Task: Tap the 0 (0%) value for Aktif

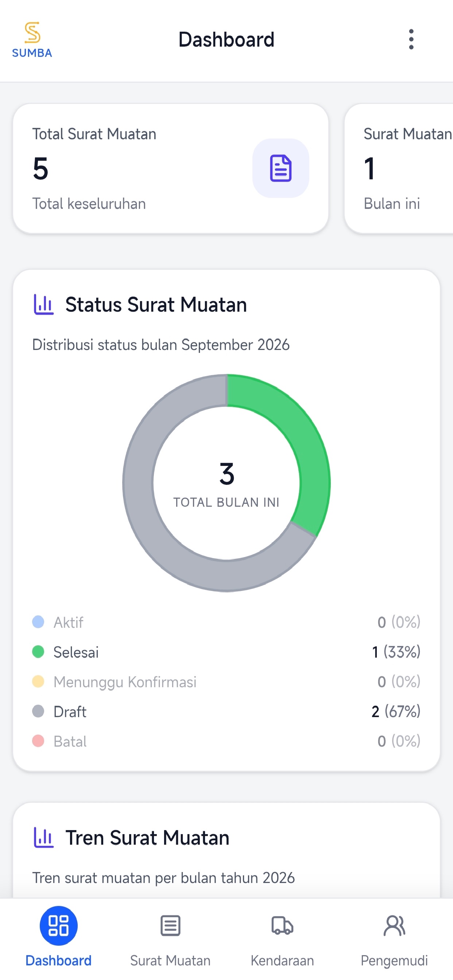Action: (399, 622)
